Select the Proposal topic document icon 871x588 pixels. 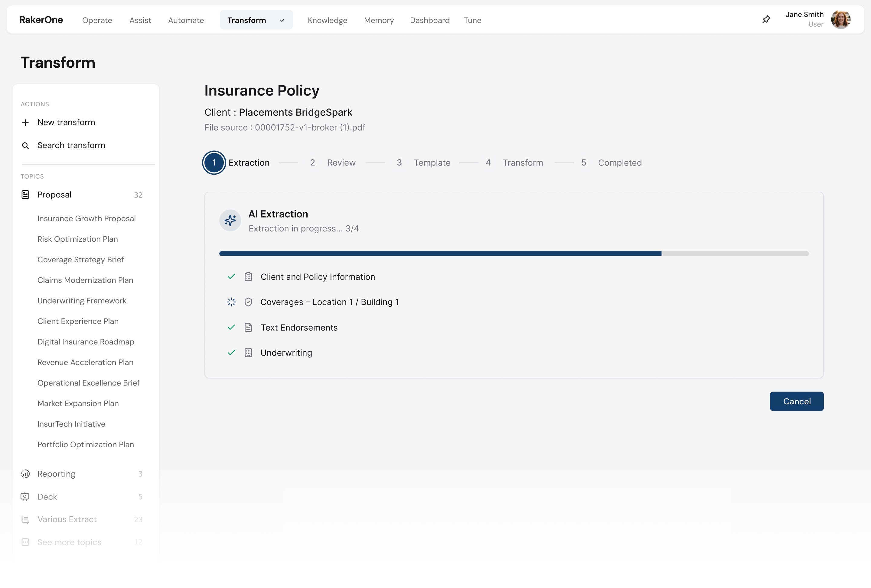coord(25,194)
